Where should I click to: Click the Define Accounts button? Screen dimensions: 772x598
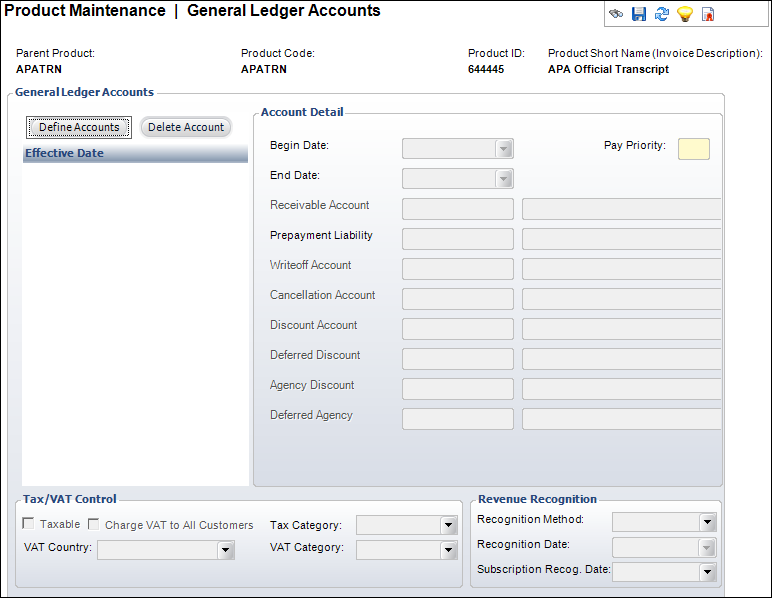pos(79,127)
